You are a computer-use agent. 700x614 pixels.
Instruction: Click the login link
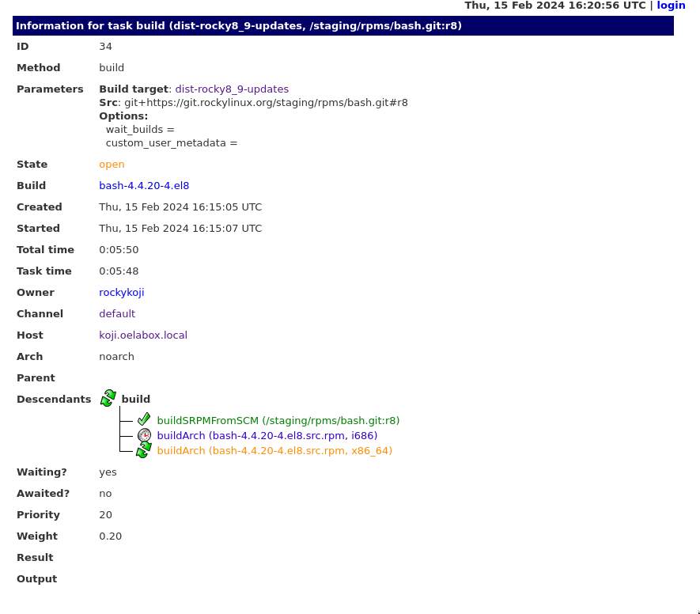pyautogui.click(x=671, y=6)
